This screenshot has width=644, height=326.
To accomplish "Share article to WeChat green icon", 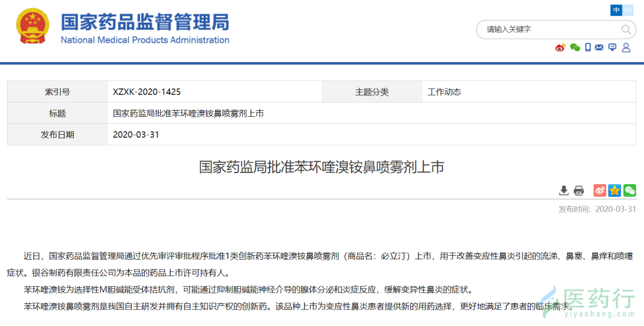I will point(630,191).
